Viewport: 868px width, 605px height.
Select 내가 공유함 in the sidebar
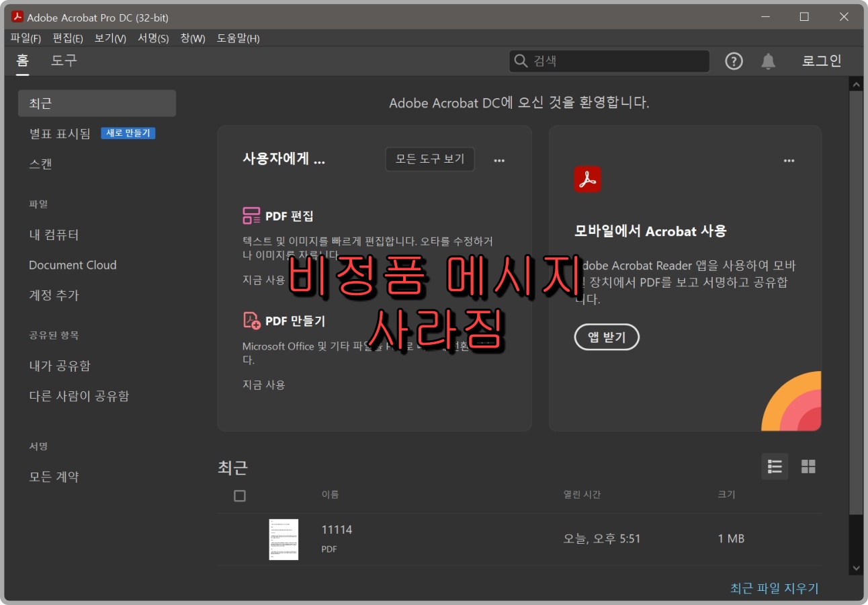(60, 366)
